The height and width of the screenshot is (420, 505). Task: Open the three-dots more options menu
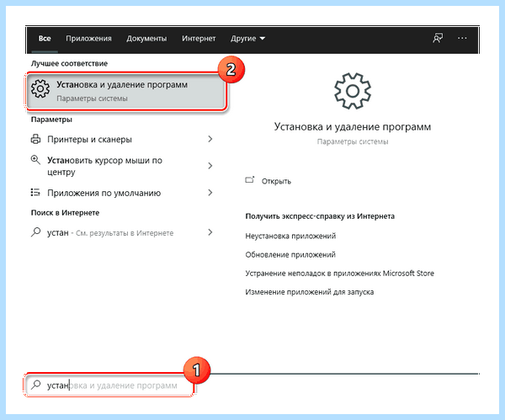462,38
